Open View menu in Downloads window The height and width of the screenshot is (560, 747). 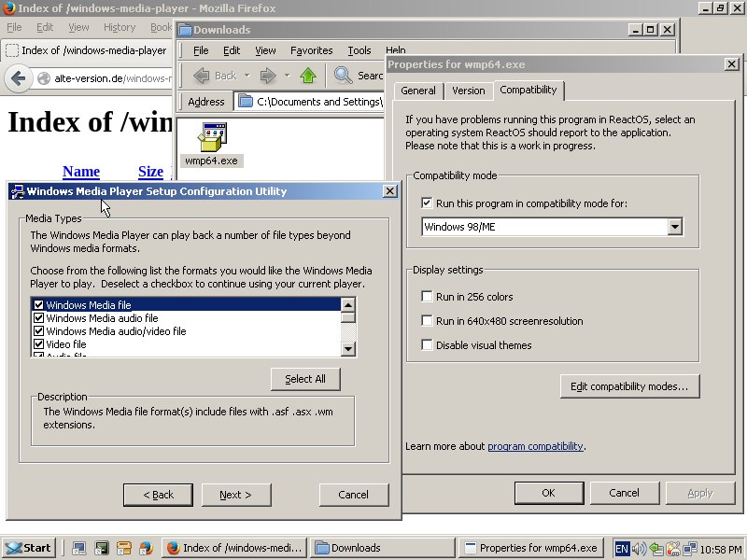pos(265,50)
